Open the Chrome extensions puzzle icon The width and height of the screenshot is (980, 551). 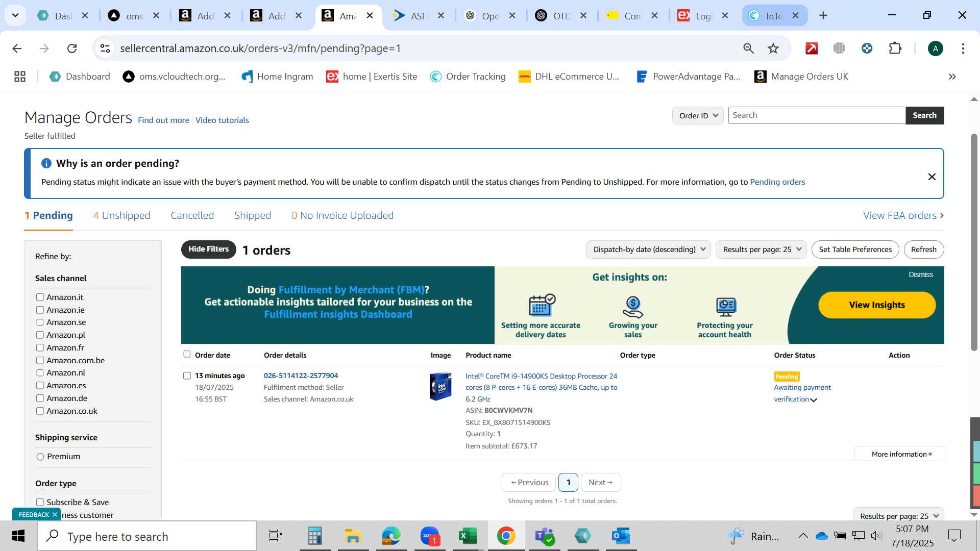click(895, 48)
